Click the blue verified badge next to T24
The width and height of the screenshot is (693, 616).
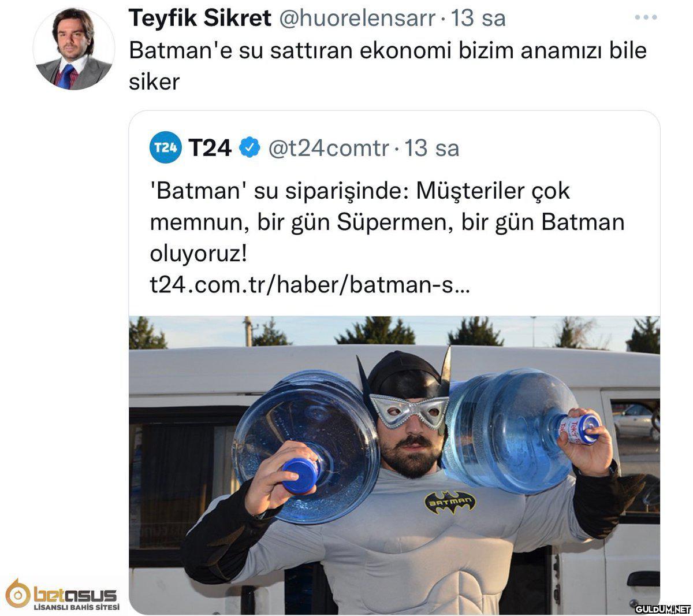249,148
